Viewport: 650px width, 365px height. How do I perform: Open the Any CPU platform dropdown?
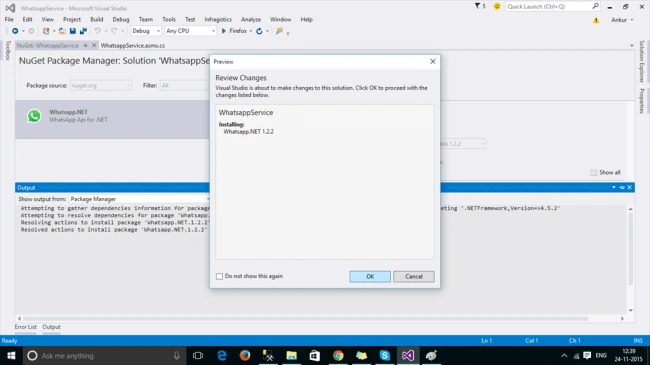[191, 31]
